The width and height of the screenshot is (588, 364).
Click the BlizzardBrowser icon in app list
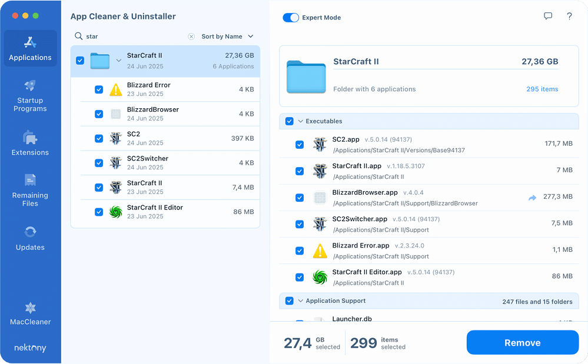[116, 114]
